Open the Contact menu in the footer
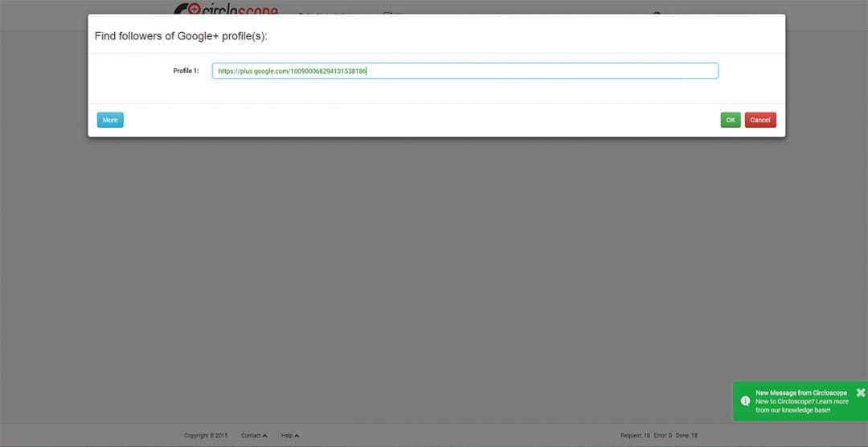This screenshot has width=868, height=447. (x=254, y=436)
